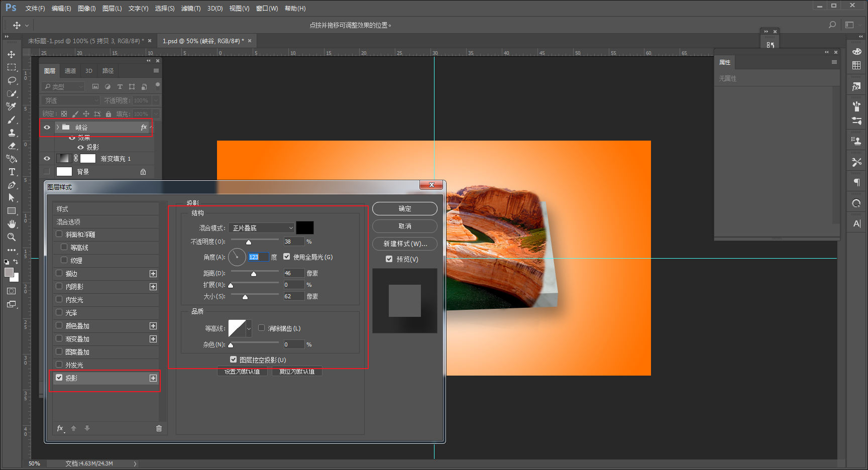Toggle Quick Mask mode icon
Image resolution: width=868 pixels, height=470 pixels.
coord(12,291)
